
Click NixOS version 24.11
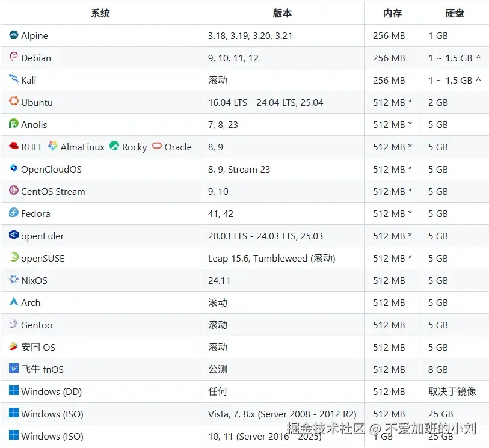tap(220, 281)
